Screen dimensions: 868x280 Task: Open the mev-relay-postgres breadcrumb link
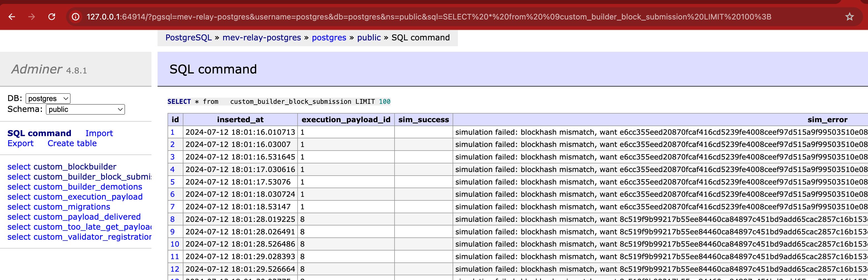click(261, 38)
